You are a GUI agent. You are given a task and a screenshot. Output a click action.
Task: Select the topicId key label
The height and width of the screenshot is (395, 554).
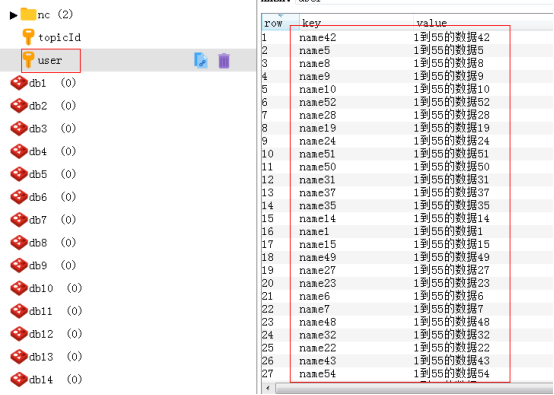[x=59, y=37]
